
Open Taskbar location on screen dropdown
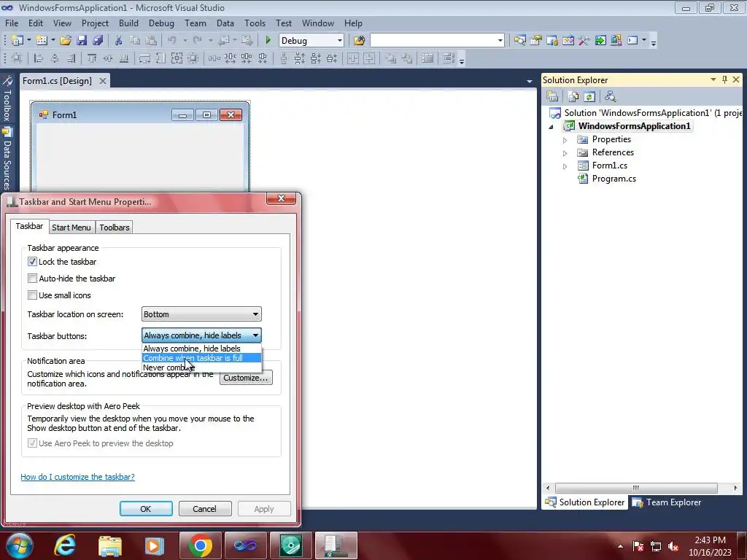coord(201,314)
